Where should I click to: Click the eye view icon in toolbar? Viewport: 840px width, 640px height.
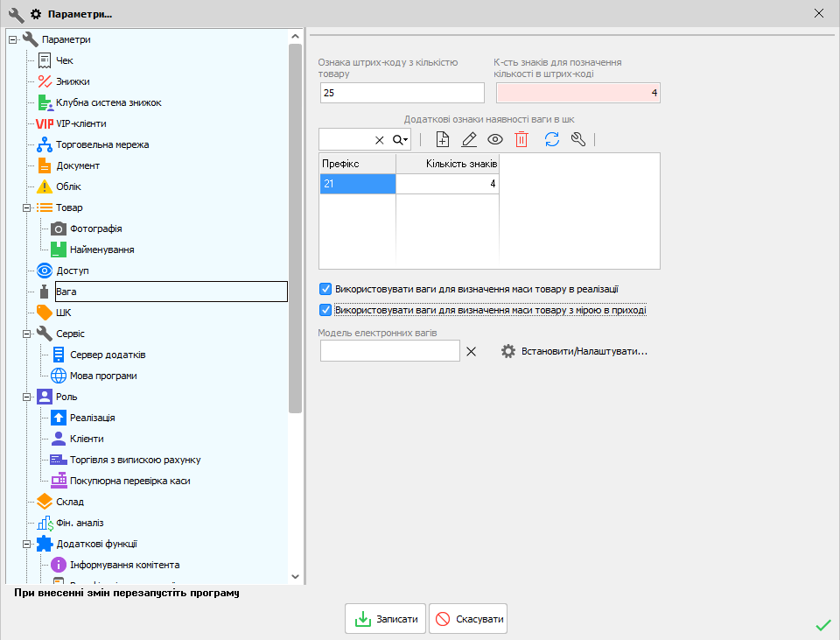pos(495,139)
